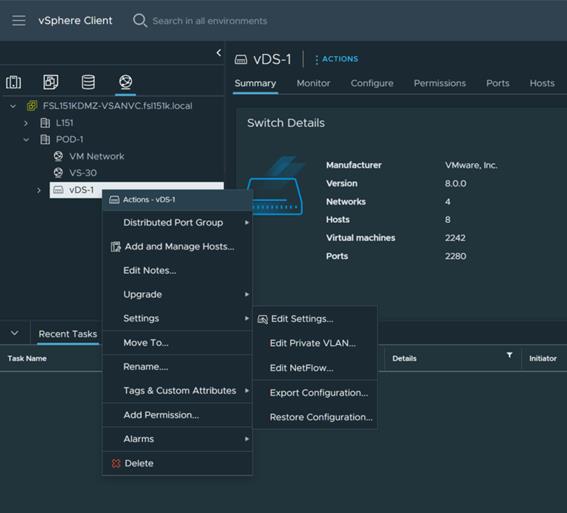Open Upgrade submenu arrow
Viewport: 567px width, 513px height.
click(247, 294)
